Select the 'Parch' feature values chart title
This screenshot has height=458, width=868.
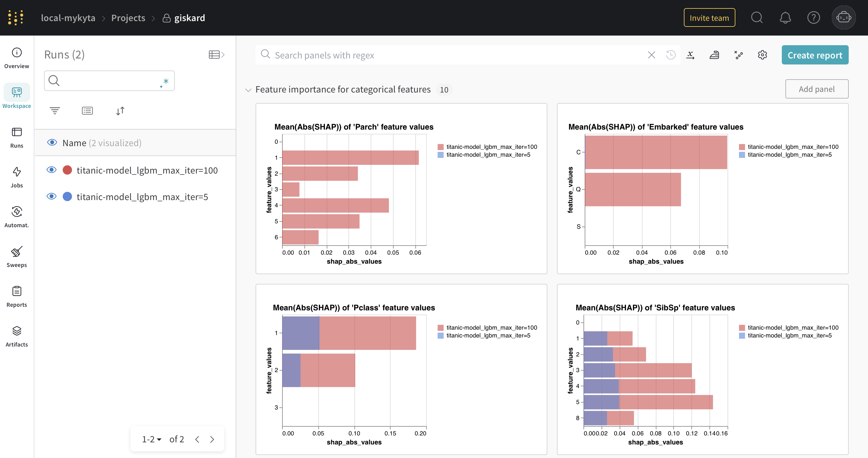(x=354, y=127)
